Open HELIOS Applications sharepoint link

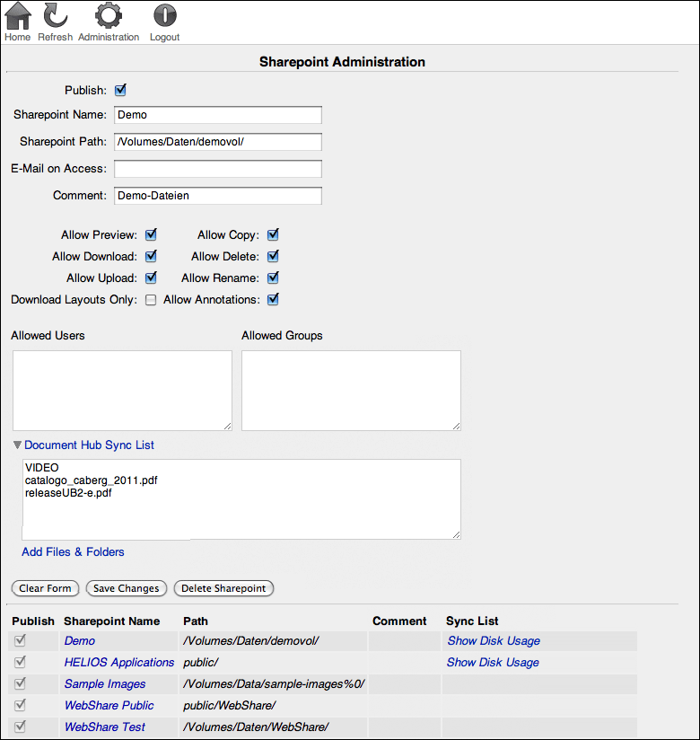(x=119, y=663)
